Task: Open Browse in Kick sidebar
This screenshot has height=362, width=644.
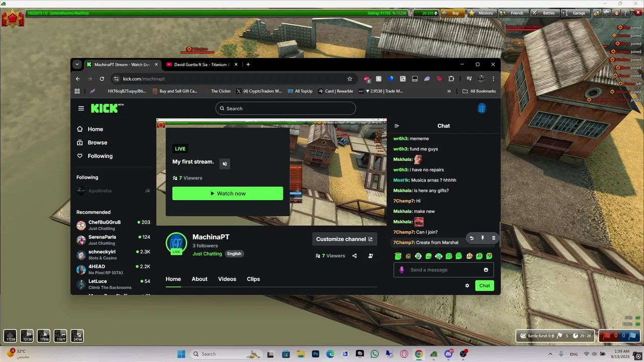Action: (x=97, y=143)
